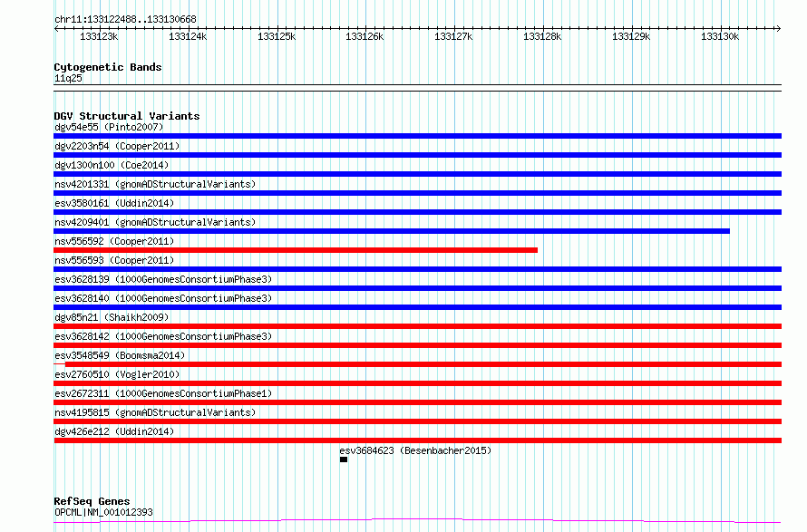Select the blue bar under nsv556593
Viewport: 807px width, 532px height.
pyautogui.click(x=417, y=269)
